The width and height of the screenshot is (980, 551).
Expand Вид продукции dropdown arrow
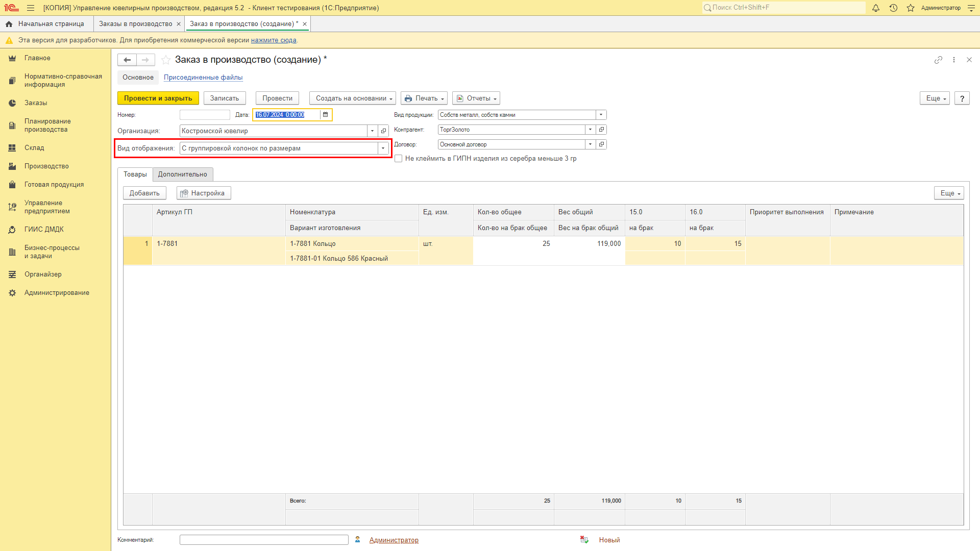point(601,115)
